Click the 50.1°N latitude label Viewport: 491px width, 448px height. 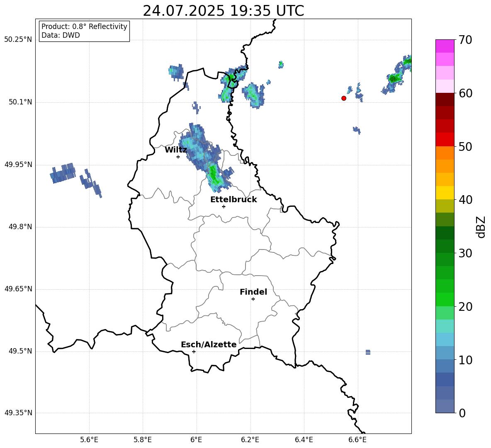(20, 102)
